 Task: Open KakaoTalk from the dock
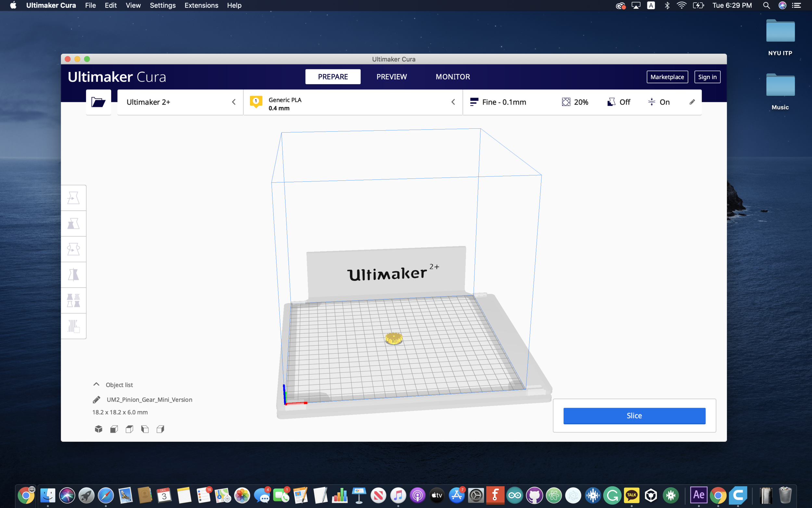pos(631,495)
